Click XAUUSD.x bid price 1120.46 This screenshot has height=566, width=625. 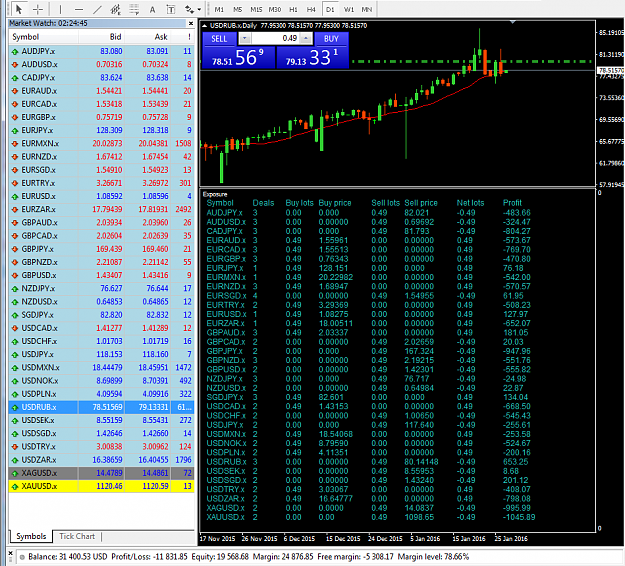[109, 486]
